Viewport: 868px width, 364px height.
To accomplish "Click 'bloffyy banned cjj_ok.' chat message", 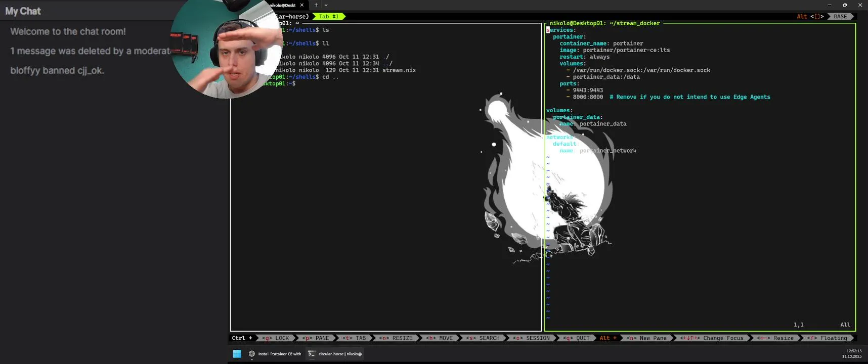I will click(57, 70).
